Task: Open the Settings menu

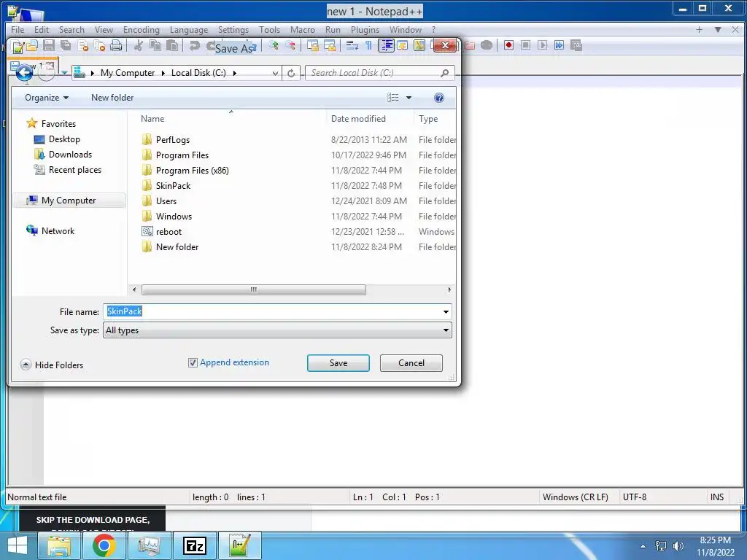Action: (x=233, y=29)
